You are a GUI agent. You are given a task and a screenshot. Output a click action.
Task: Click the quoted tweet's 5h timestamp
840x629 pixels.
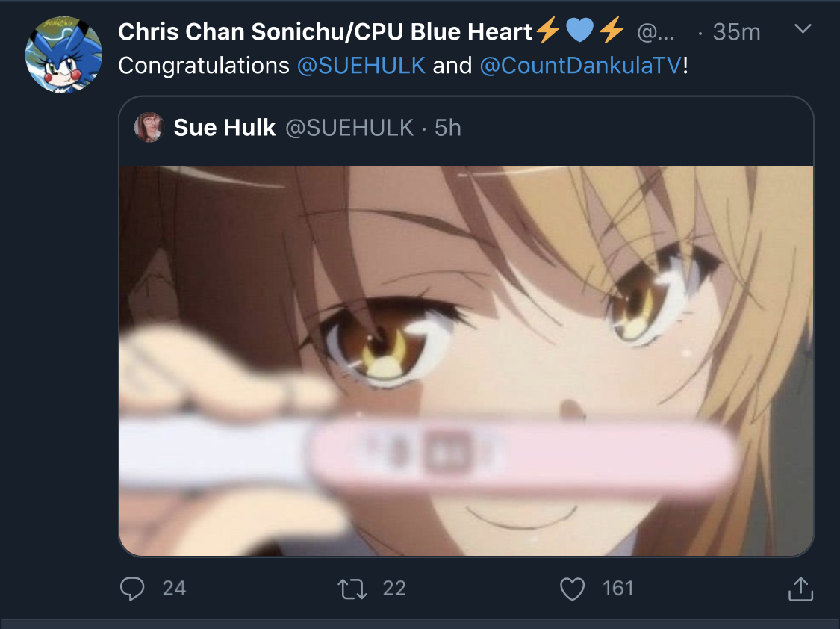[448, 128]
